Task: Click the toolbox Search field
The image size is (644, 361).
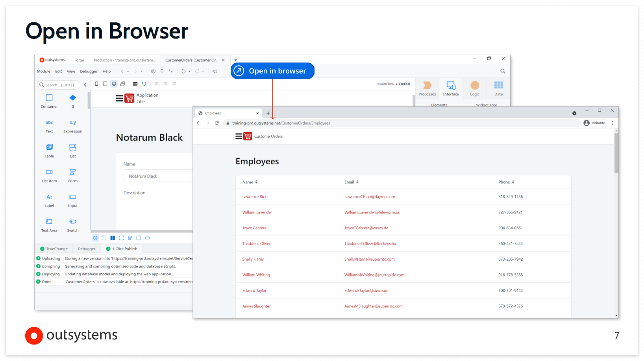Action: pyautogui.click(x=59, y=85)
